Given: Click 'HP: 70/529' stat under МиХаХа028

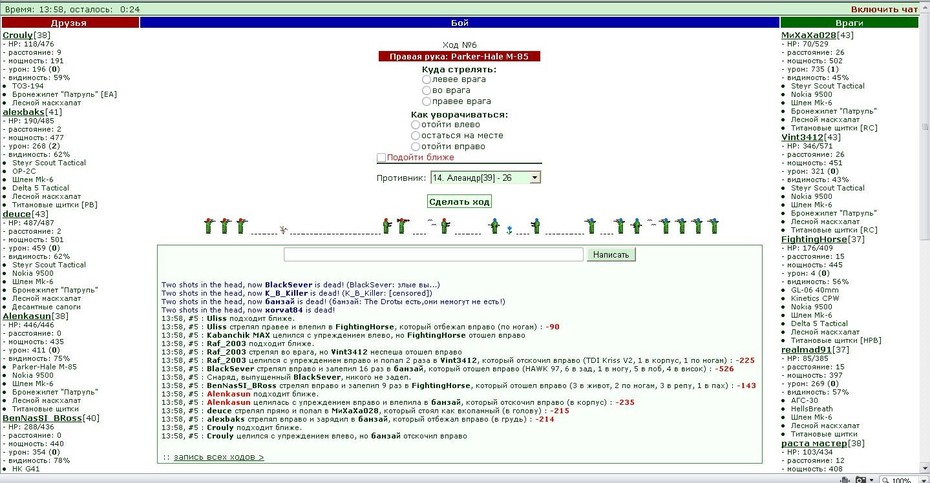Looking at the screenshot, I should tap(807, 44).
